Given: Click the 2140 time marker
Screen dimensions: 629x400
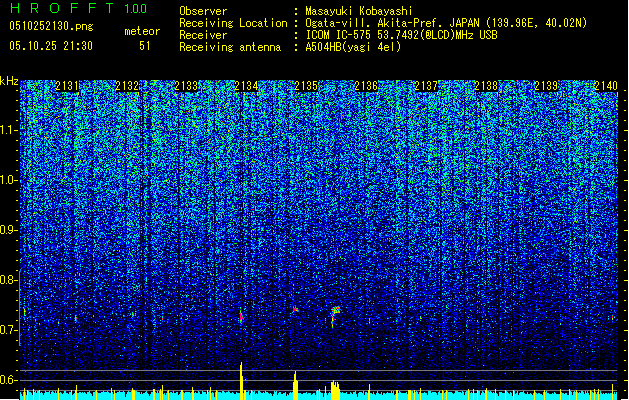Looking at the screenshot, I should point(606,86).
